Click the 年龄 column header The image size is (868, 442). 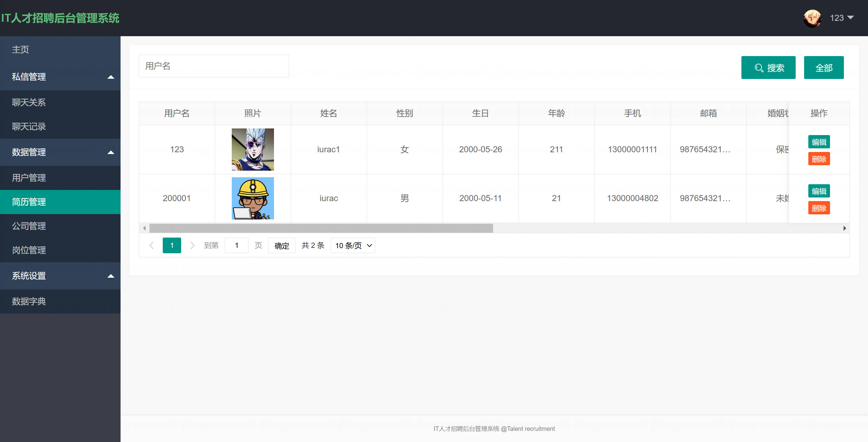coord(556,113)
